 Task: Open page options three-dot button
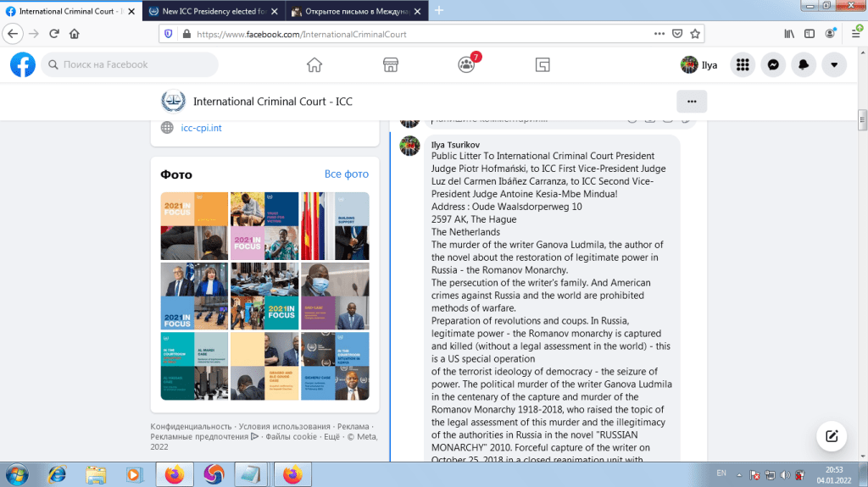[692, 102]
